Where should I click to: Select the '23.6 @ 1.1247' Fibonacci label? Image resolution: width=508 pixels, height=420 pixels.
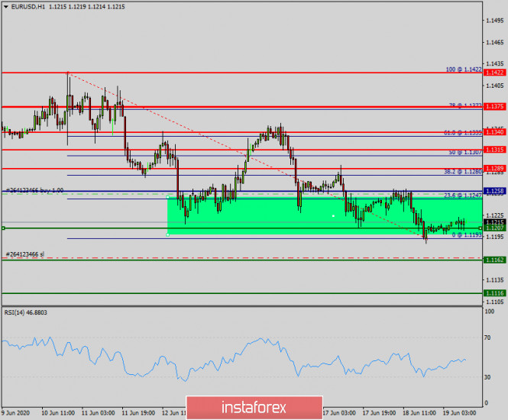463,195
